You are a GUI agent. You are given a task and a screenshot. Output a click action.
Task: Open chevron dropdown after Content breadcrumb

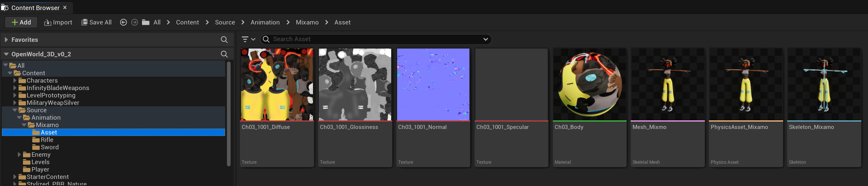[207, 22]
